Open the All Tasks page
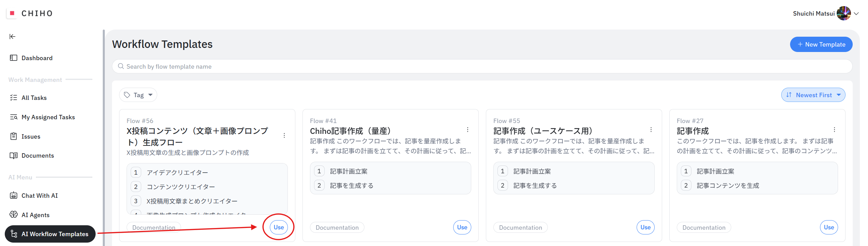The image size is (868, 246). tap(34, 98)
